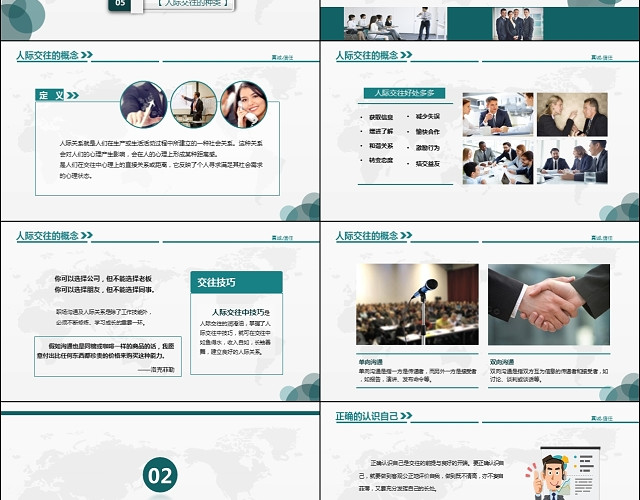640x500 pixels.
Task: Select the bullet 减少失误
Action: (427, 116)
